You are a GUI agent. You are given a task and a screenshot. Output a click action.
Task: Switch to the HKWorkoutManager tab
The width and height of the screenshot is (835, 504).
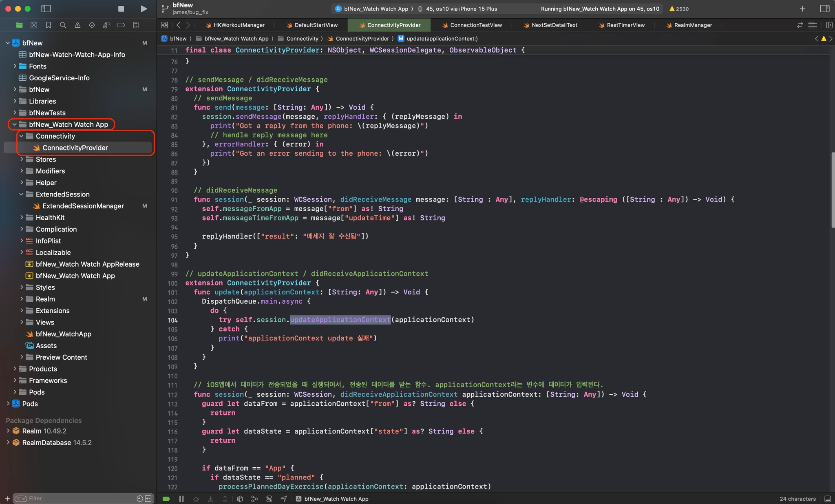(239, 25)
